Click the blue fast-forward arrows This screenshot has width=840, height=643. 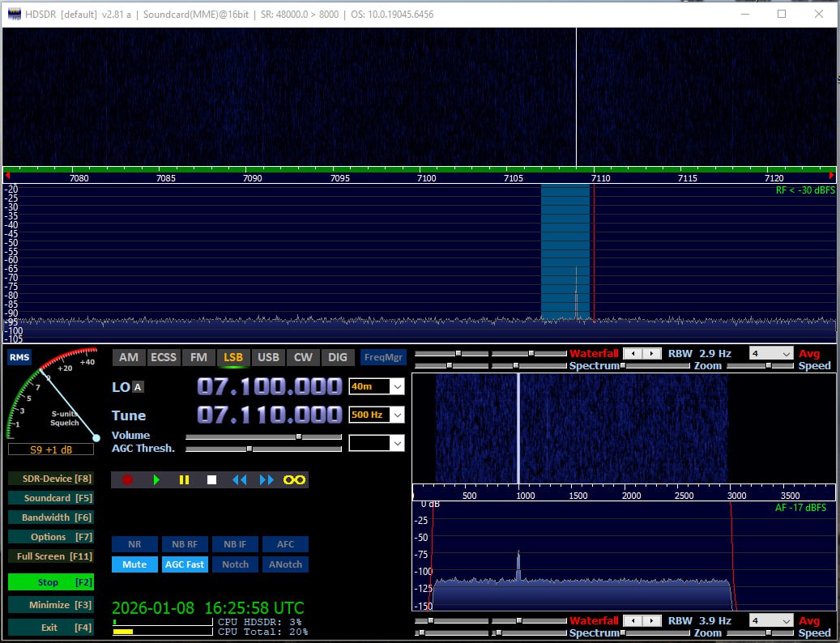click(x=266, y=479)
